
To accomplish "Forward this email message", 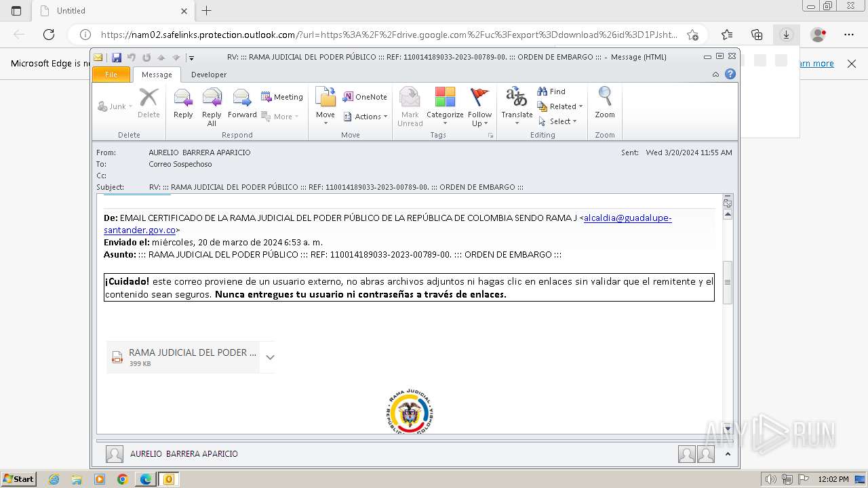I will (242, 104).
